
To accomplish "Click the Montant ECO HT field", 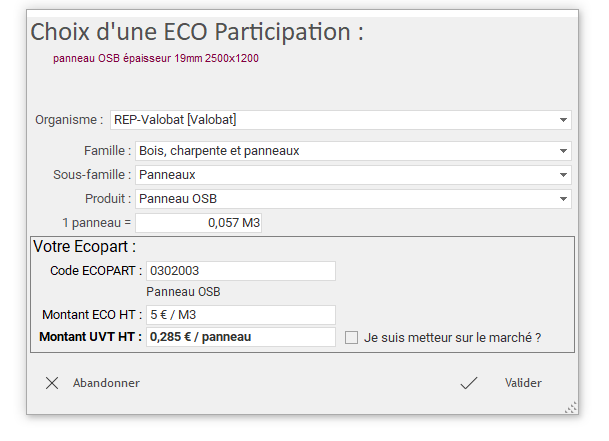I will [241, 315].
